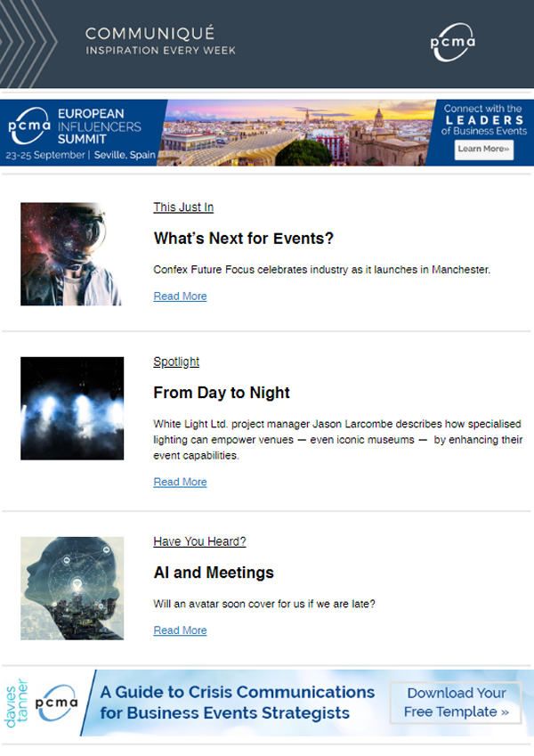Viewport: 534px width, 756px height.
Task: Click the PCMA logo in header
Action: [x=453, y=43]
